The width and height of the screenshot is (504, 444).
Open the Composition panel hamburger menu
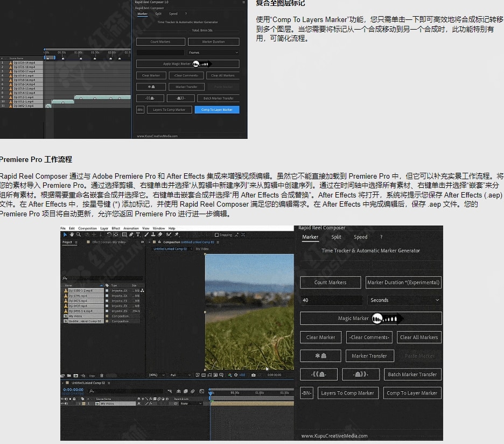tap(218, 242)
